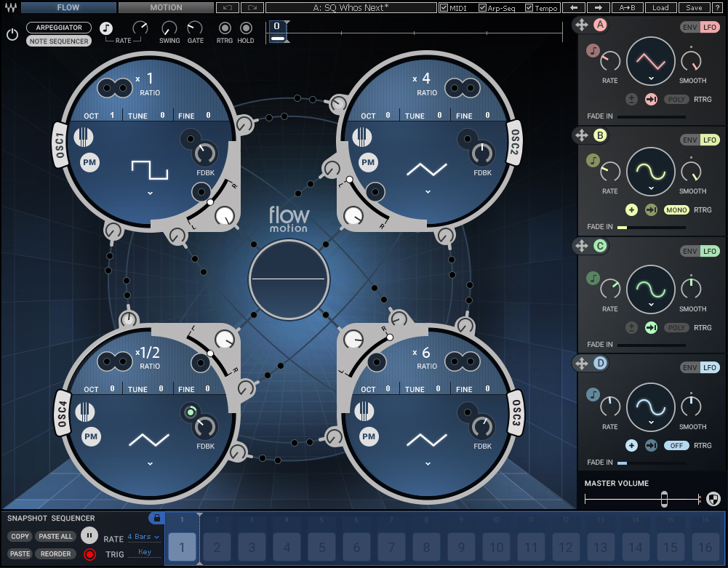Click the OSC1 keyboard tracking icon
728x568 pixels.
click(x=85, y=137)
